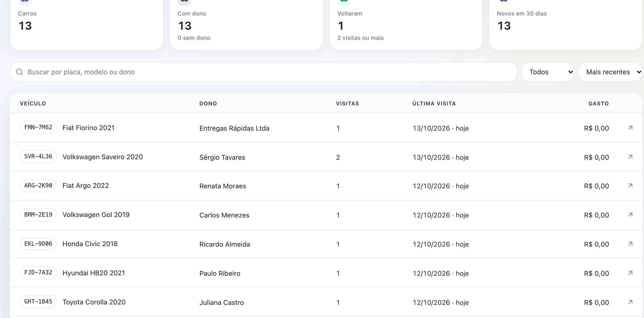The height and width of the screenshot is (318, 644).
Task: Select the BRM-2E19 plate badge
Action: click(x=38, y=215)
